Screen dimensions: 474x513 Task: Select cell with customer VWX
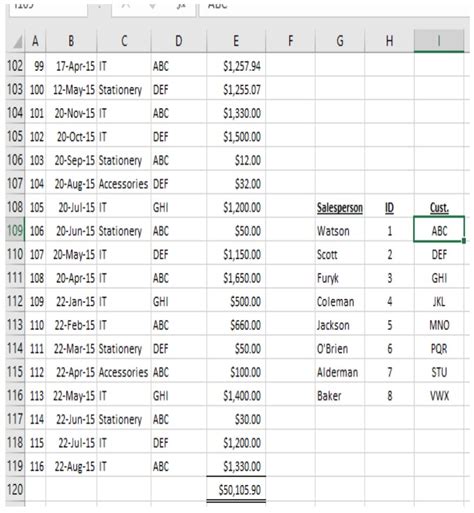[439, 396]
